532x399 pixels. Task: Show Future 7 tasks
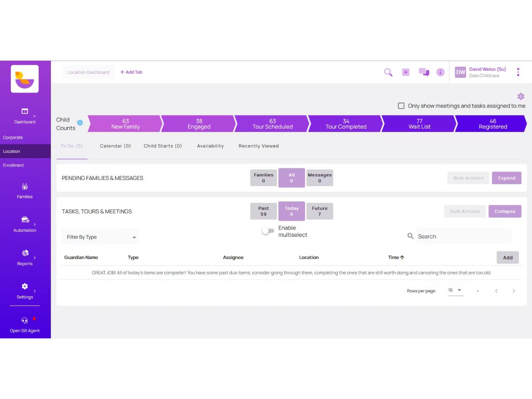pyautogui.click(x=320, y=211)
